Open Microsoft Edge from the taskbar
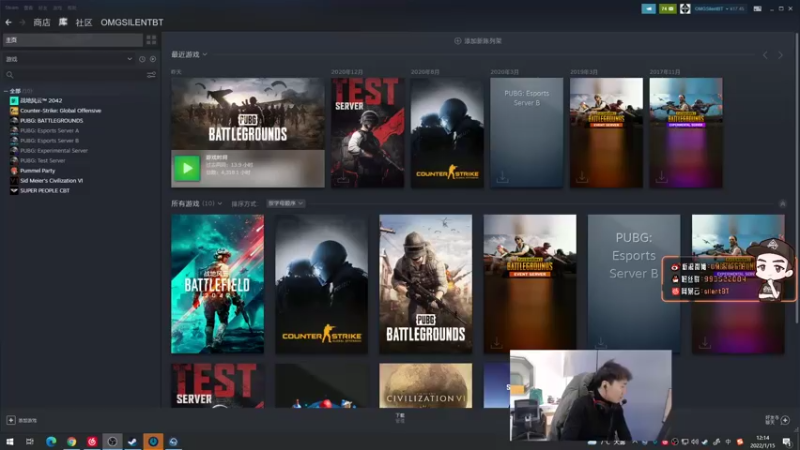The height and width of the screenshot is (450, 800). [x=51, y=441]
